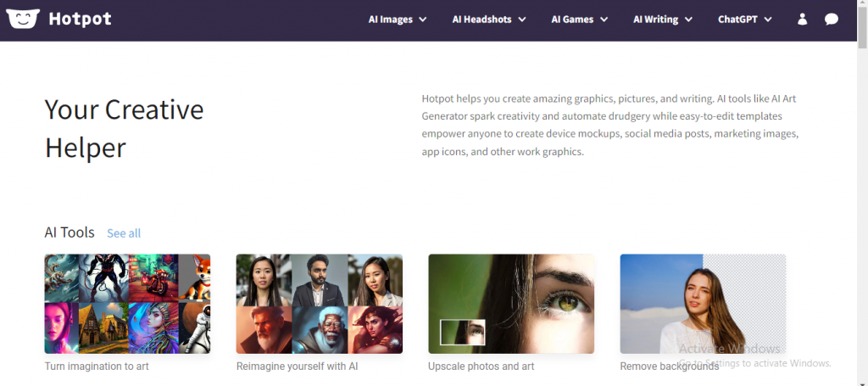Open the AI Games dropdown menu
The image size is (868, 386).
[x=579, y=20]
